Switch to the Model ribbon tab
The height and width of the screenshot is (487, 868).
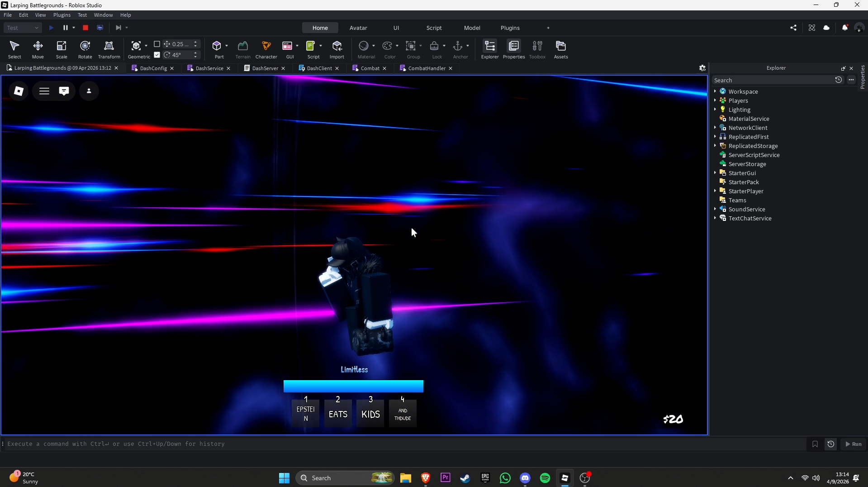[x=472, y=28]
